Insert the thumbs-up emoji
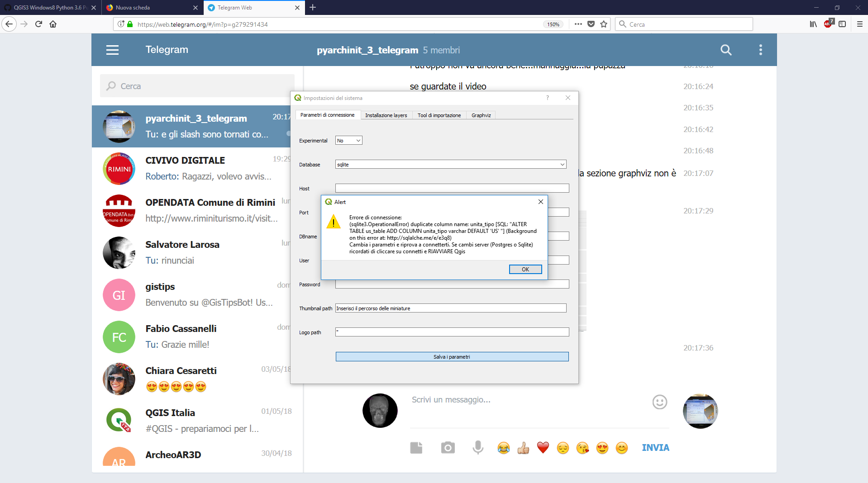868x483 pixels. click(523, 447)
